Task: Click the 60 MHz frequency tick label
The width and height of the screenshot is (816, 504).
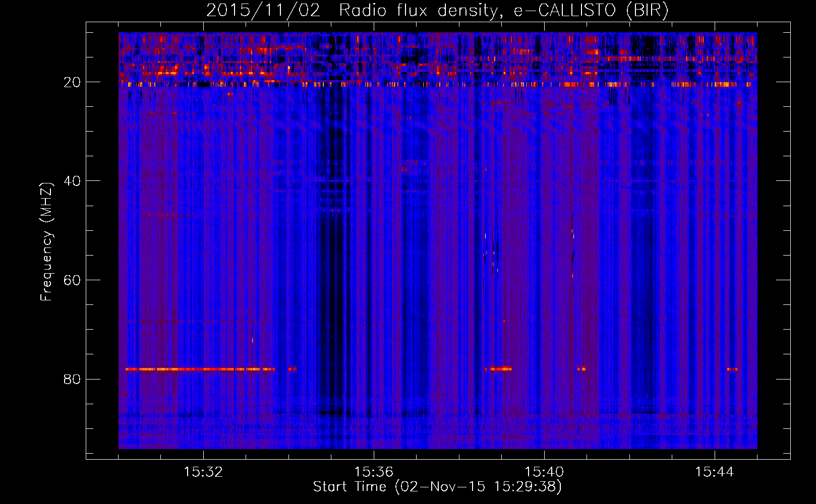Action: (x=72, y=280)
